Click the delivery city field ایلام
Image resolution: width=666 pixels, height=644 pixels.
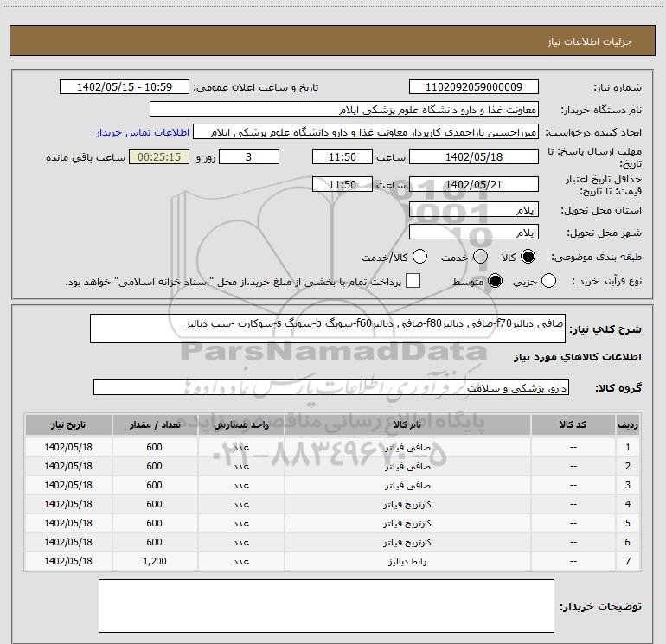tap(474, 232)
